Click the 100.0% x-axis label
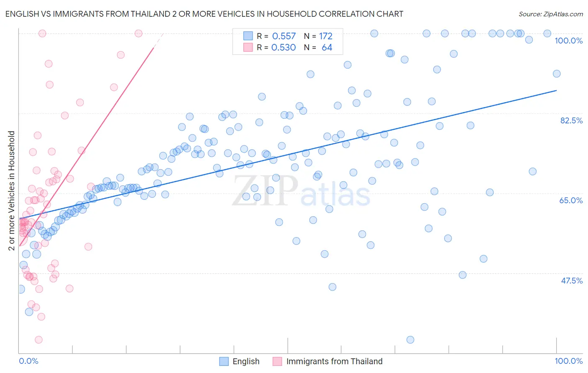 pyautogui.click(x=569, y=361)
